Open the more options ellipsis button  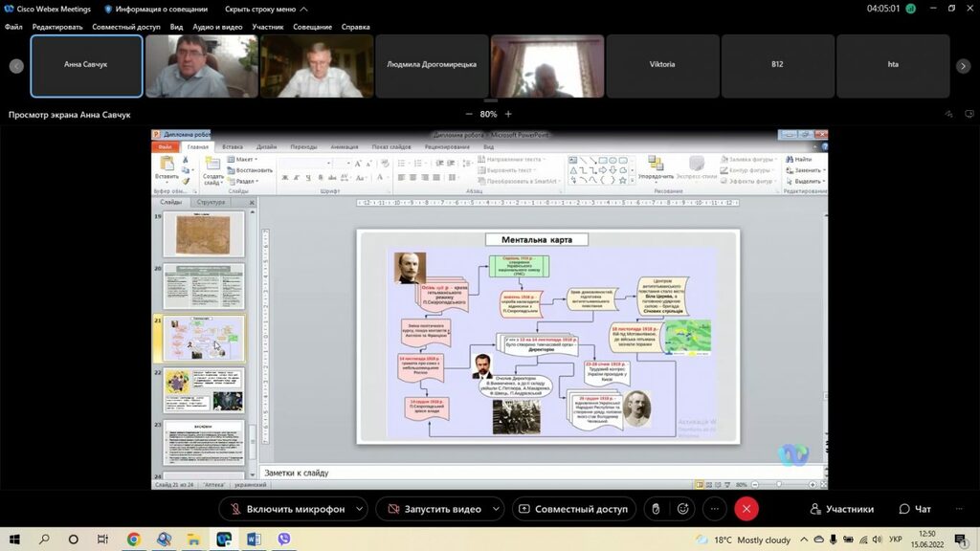click(715, 509)
